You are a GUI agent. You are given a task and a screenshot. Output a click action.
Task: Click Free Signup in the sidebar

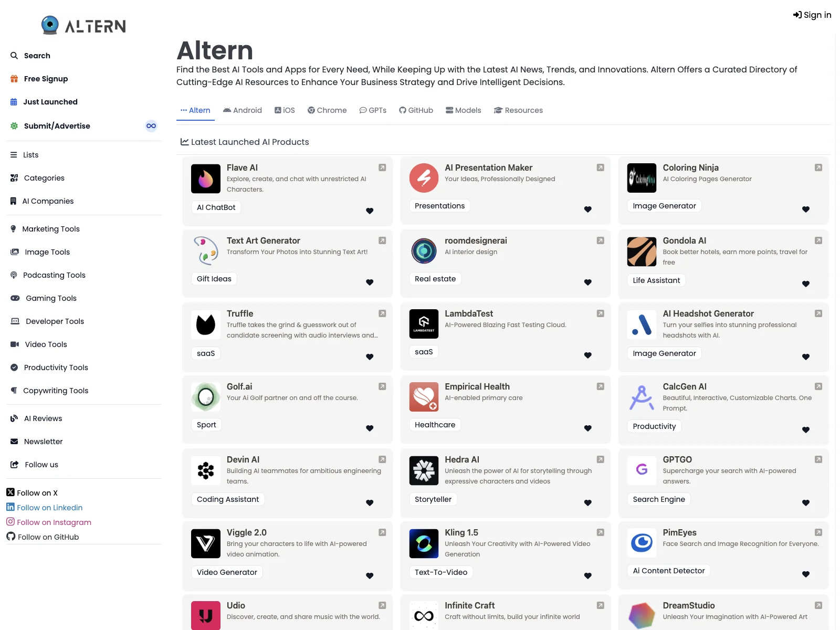[39, 79]
